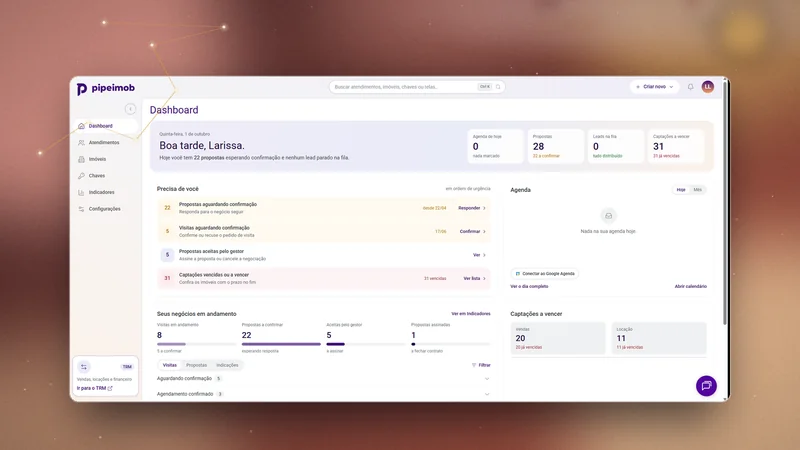This screenshot has height=450, width=800.
Task: Open the Propostas summary card showing 28
Action: tap(556, 146)
